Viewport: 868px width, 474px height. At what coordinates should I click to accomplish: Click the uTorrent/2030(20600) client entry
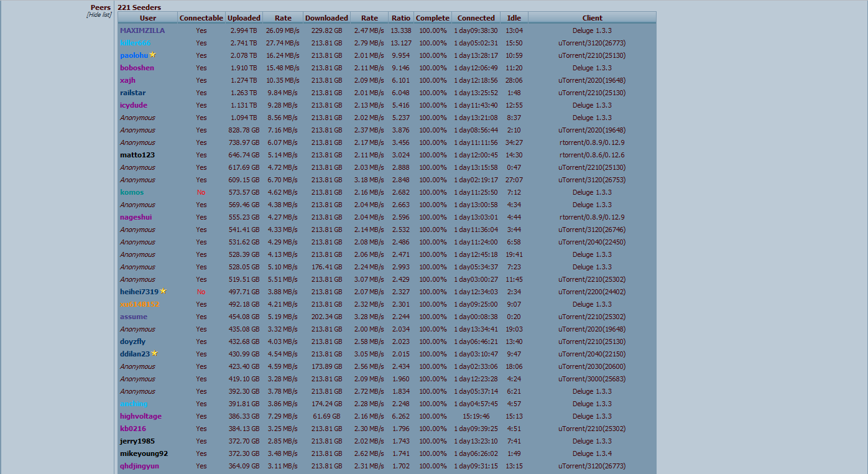(x=592, y=366)
